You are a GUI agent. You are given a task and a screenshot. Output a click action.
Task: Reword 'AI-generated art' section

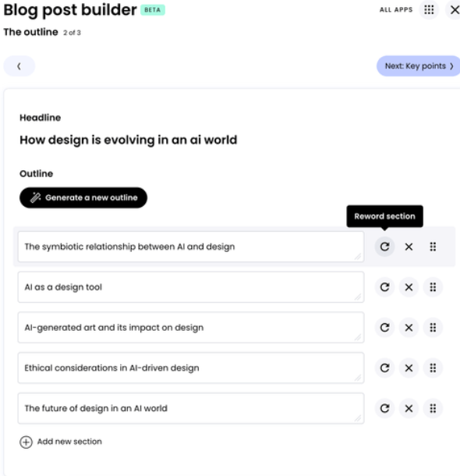[384, 327]
